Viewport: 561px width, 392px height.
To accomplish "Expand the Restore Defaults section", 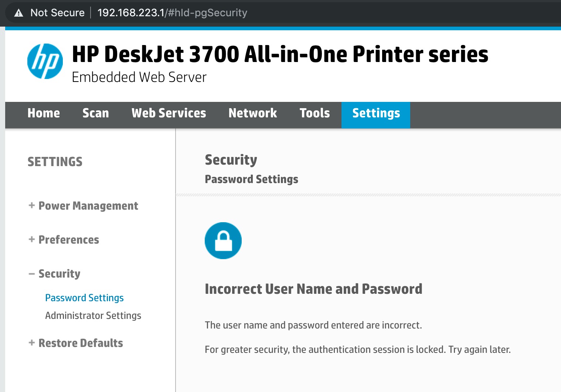I will (76, 343).
